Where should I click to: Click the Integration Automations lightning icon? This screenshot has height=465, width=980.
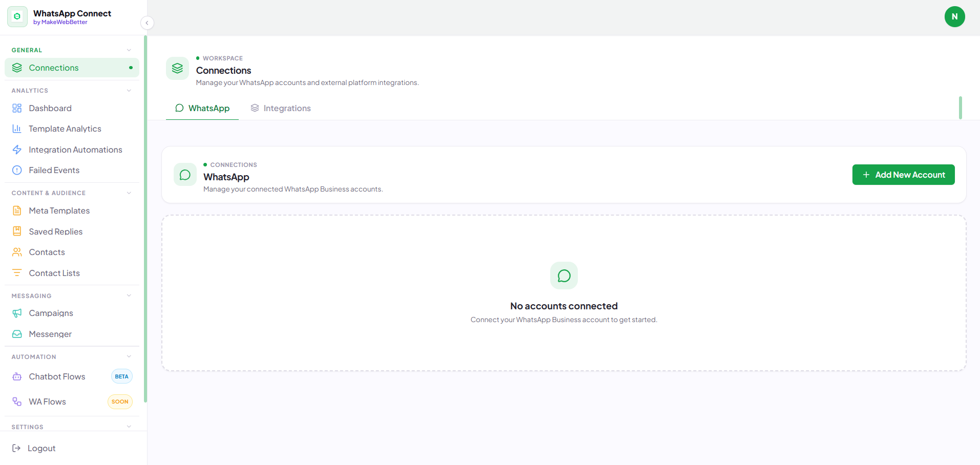click(x=17, y=150)
